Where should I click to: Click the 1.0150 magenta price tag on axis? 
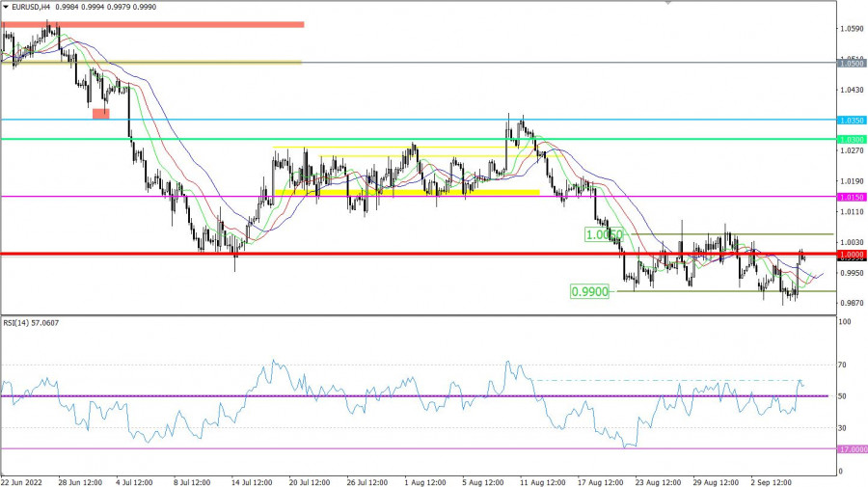(x=852, y=197)
